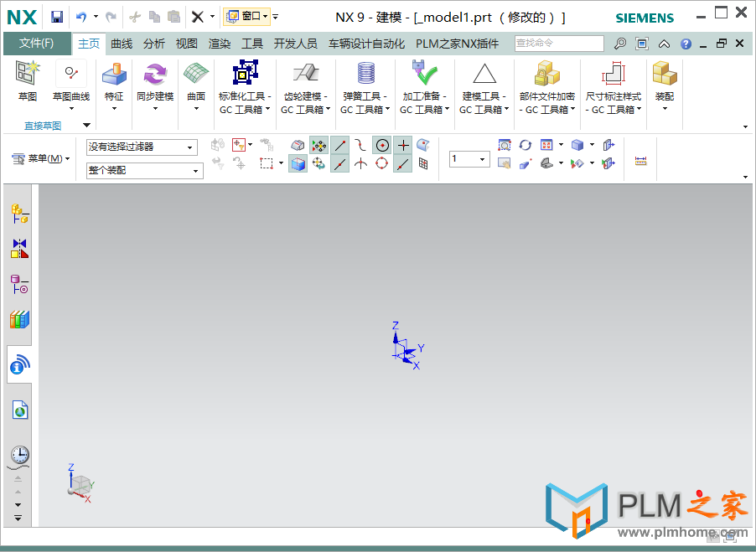The width and height of the screenshot is (756, 552).
Task: Open 加工准备 machining prep toolbox
Action: [424, 87]
